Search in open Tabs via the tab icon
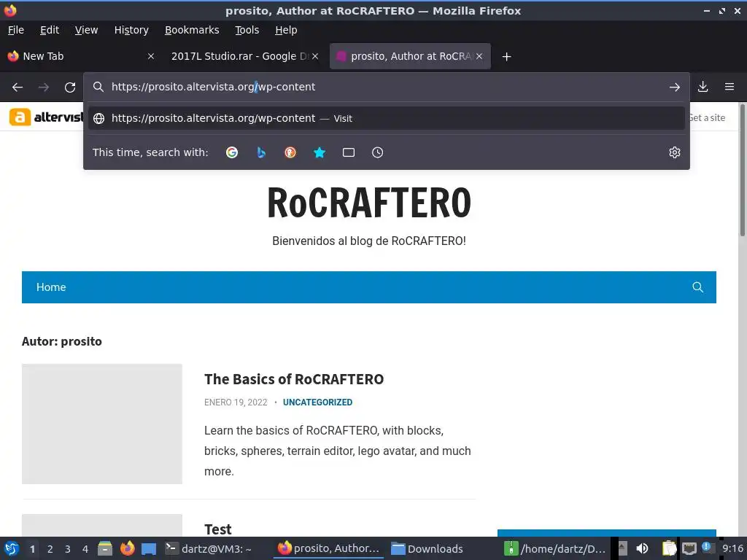This screenshot has width=747, height=560. pos(348,152)
